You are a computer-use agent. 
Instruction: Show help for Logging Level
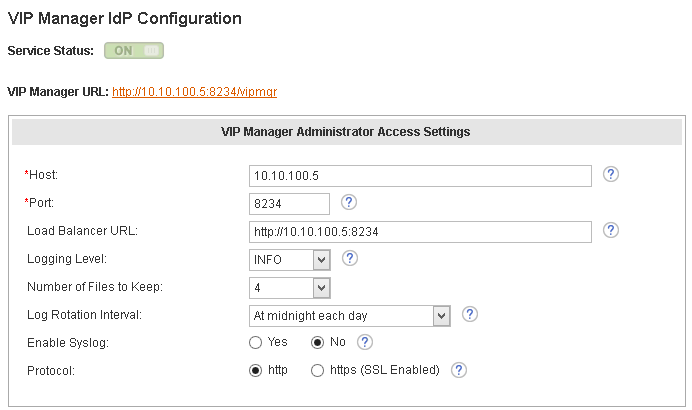pos(350,258)
